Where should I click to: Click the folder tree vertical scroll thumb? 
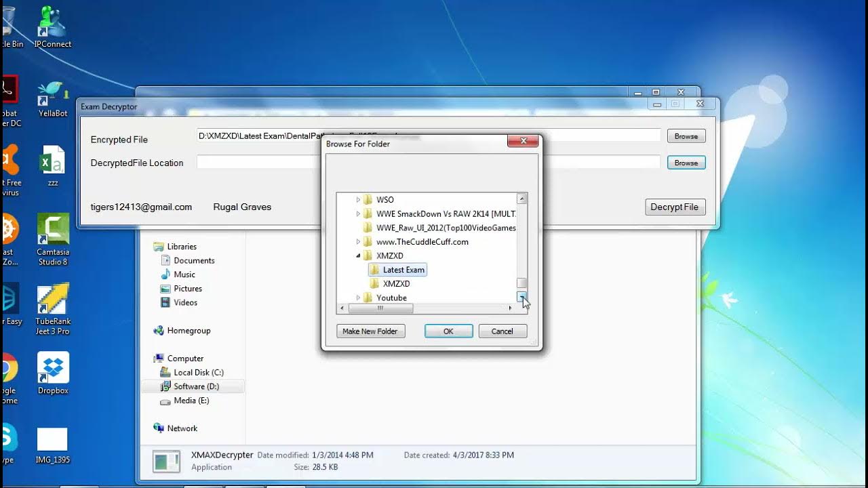521,283
